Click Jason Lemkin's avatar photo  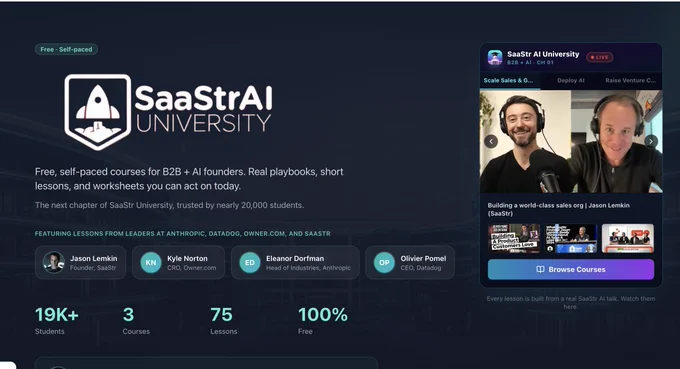[x=54, y=262]
